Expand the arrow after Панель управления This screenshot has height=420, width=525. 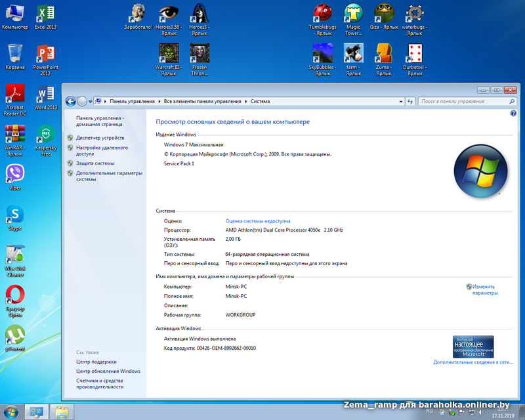pos(159,102)
